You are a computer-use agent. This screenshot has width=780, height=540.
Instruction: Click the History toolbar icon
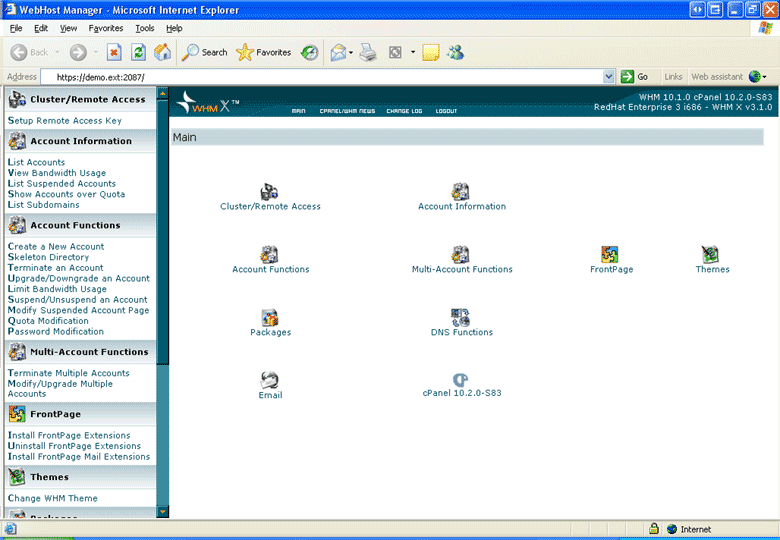309,52
